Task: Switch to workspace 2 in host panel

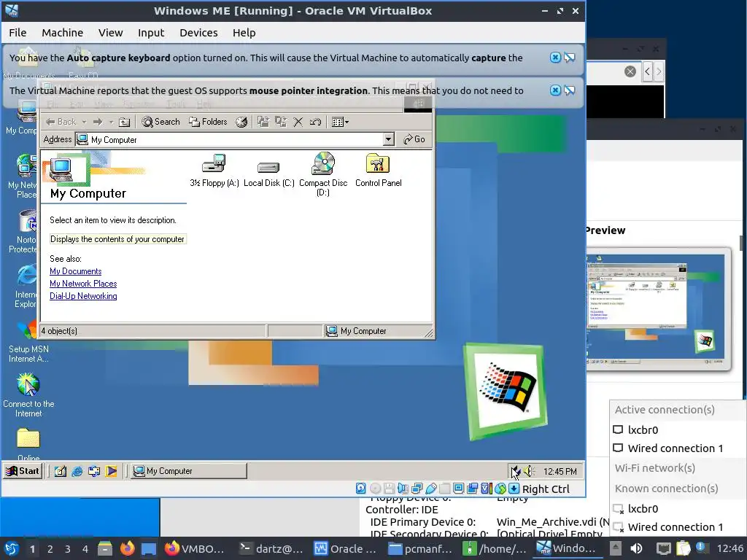Action: tap(50, 549)
